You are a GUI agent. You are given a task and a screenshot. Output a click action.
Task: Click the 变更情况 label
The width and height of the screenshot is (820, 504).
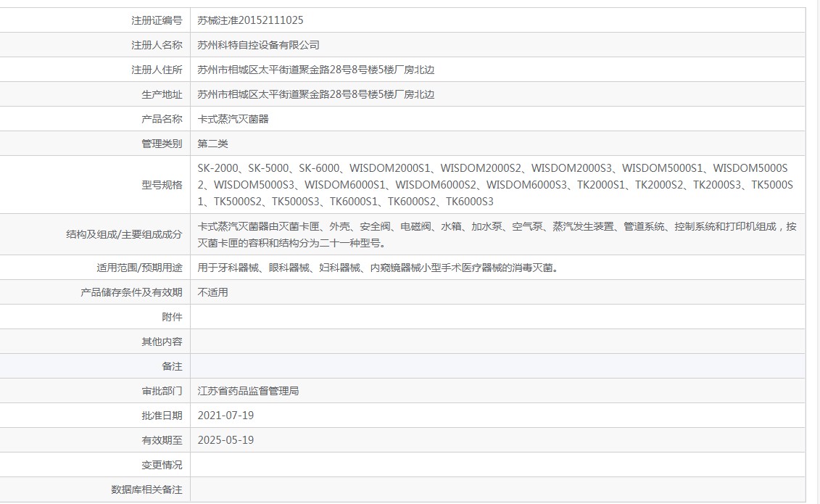click(162, 465)
